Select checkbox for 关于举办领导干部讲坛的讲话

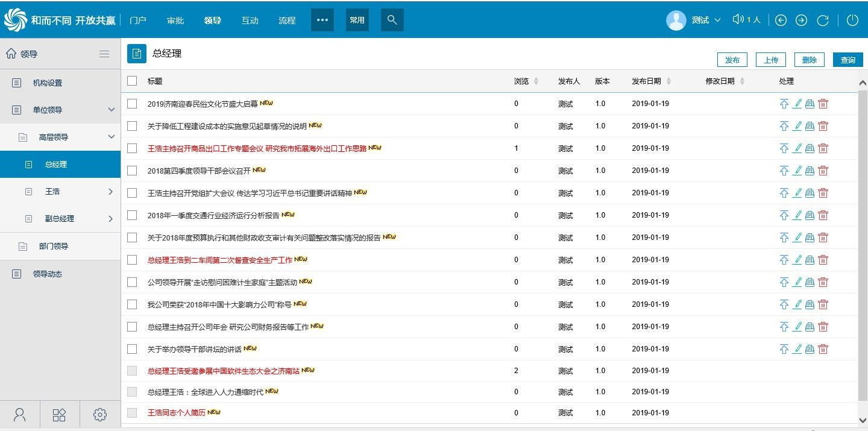click(132, 349)
